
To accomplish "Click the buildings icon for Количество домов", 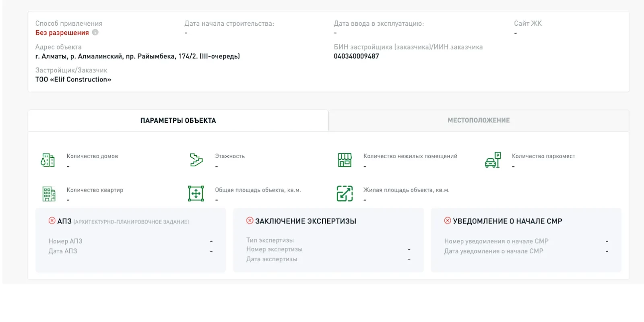I will (48, 160).
